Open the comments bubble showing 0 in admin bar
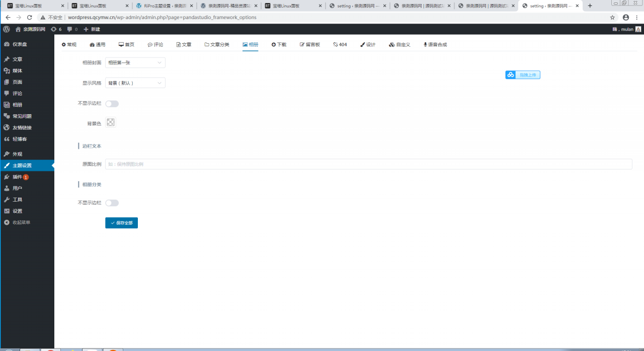This screenshot has width=644, height=351. tap(72, 29)
